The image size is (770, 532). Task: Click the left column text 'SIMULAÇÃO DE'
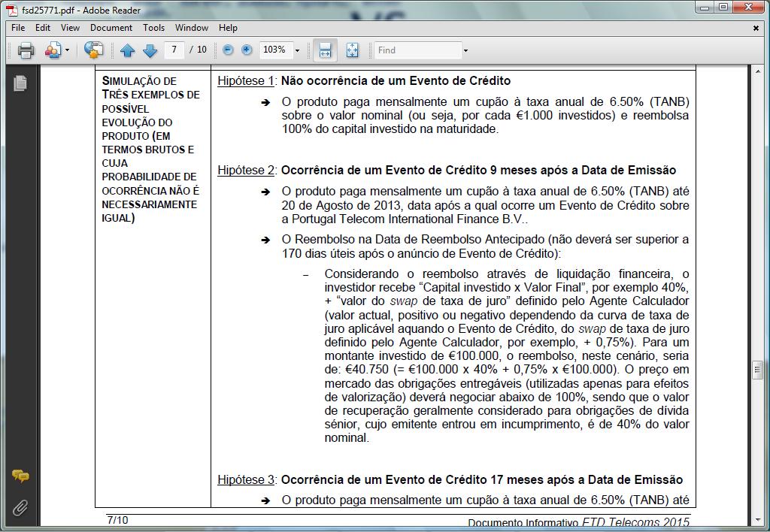pyautogui.click(x=139, y=81)
